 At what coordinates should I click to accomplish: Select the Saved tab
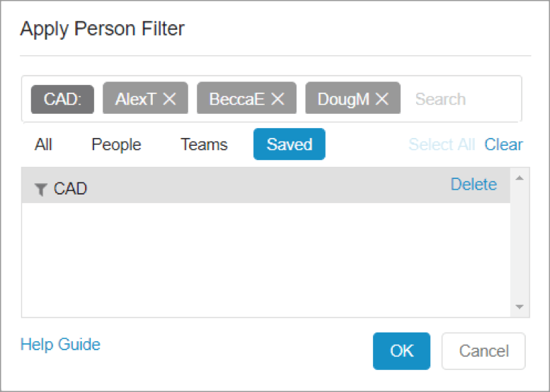[290, 144]
